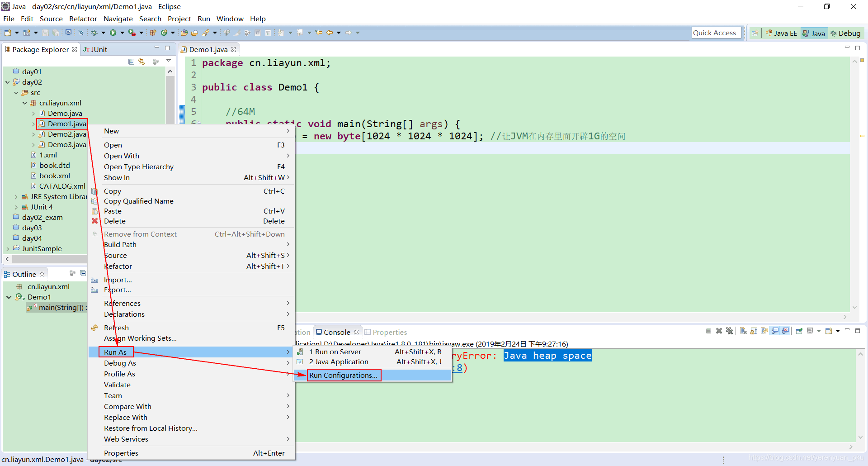This screenshot has width=868, height=466.
Task: Click the Import icon in context menu
Action: pyautogui.click(x=94, y=280)
